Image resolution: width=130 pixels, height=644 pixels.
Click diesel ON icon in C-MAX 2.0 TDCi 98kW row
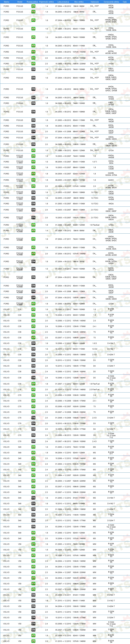(x=33, y=210)
